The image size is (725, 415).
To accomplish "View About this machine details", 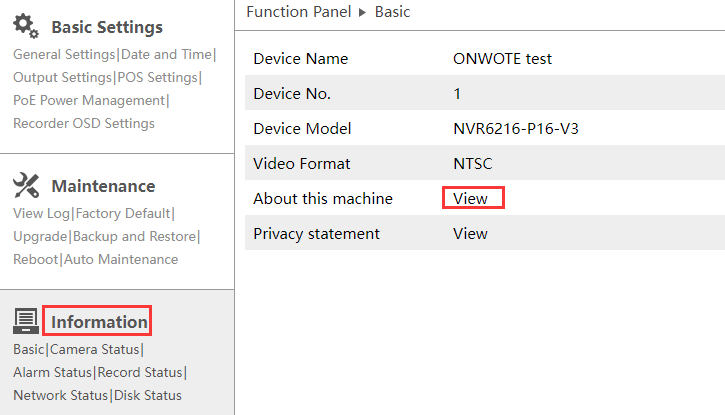I will point(472,198).
